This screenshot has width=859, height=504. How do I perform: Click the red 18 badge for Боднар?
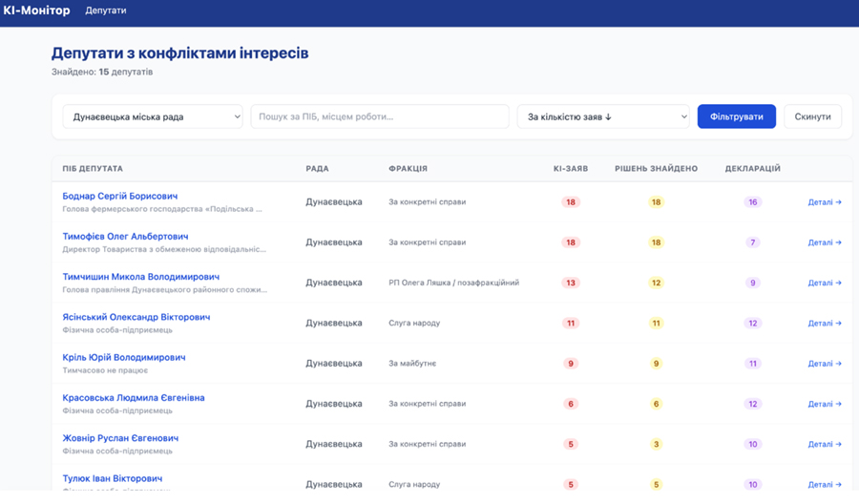(x=571, y=202)
